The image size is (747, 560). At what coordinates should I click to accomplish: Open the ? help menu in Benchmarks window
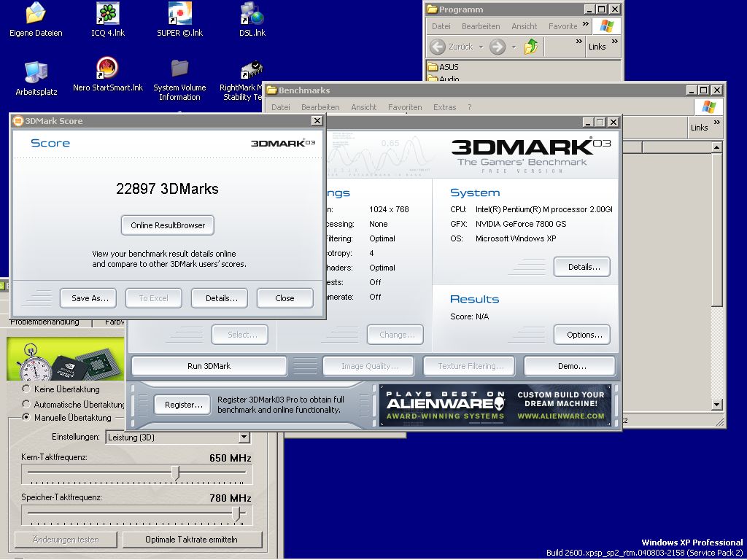click(469, 107)
